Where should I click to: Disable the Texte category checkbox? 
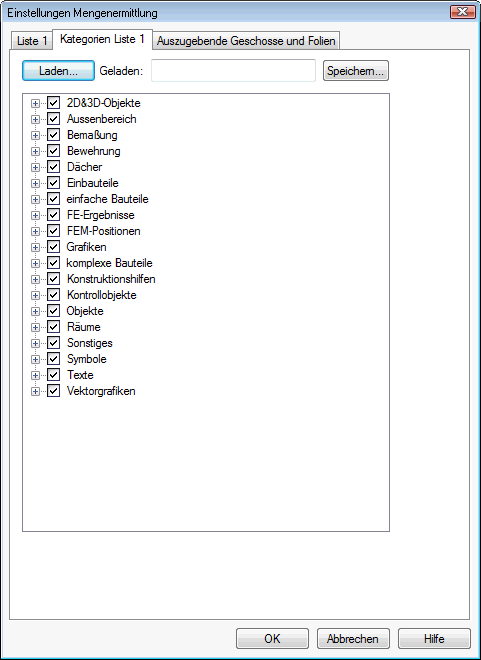(x=53, y=375)
